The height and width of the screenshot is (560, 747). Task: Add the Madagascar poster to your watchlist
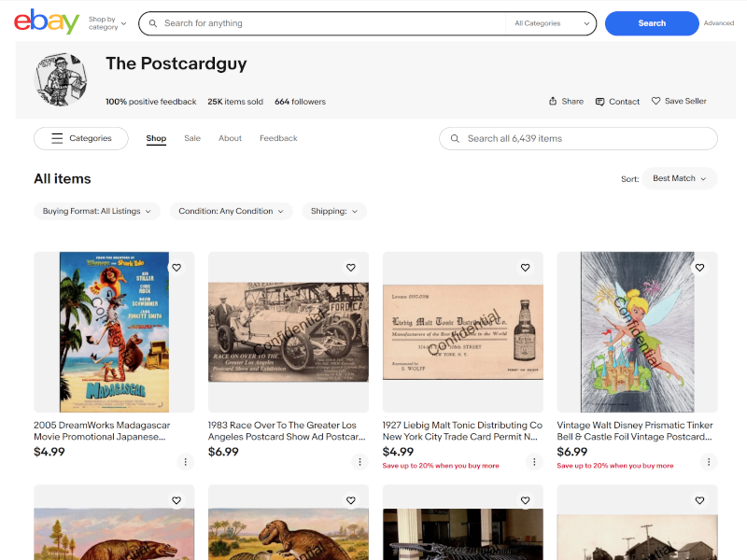pyautogui.click(x=176, y=267)
